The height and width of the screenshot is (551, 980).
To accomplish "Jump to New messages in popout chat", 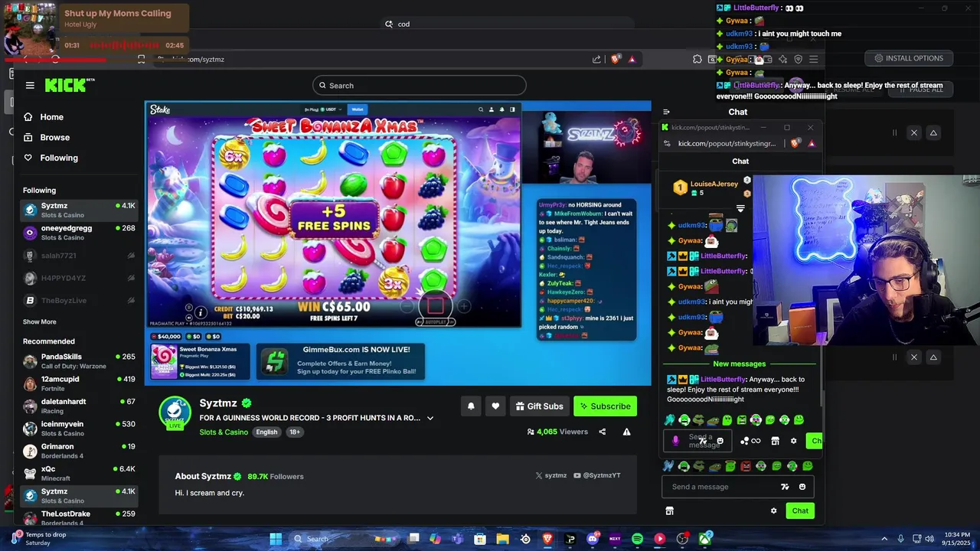I will coord(739,364).
